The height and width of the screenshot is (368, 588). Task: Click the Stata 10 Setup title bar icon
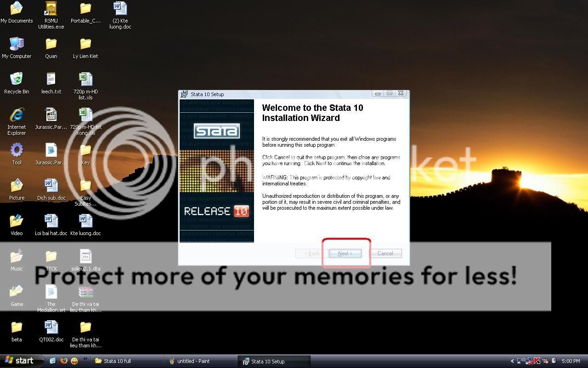[x=184, y=94]
